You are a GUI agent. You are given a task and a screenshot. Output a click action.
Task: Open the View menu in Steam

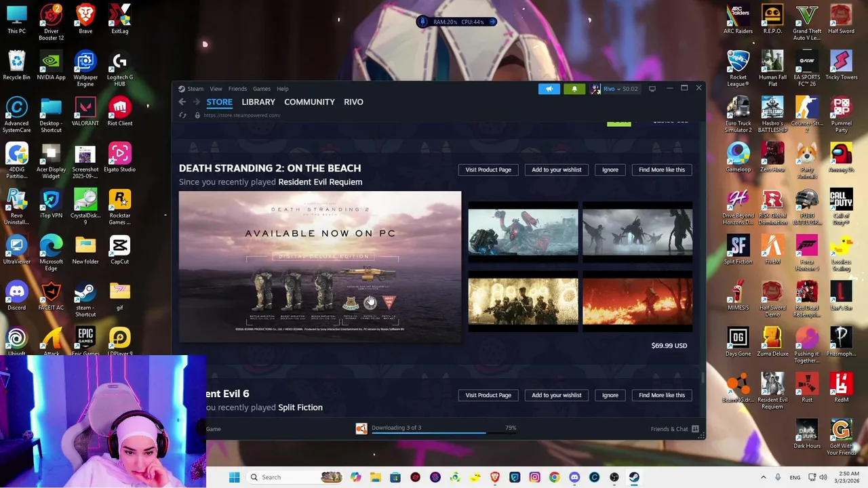(216, 89)
